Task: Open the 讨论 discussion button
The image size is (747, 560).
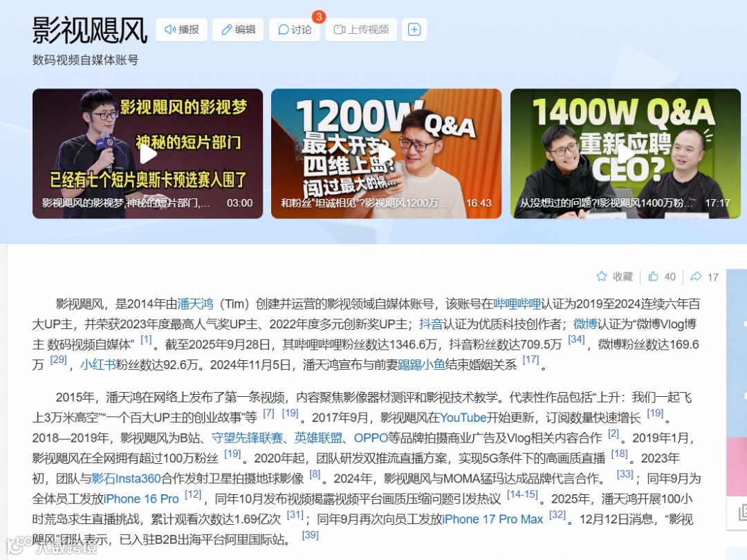Action: pos(294,30)
